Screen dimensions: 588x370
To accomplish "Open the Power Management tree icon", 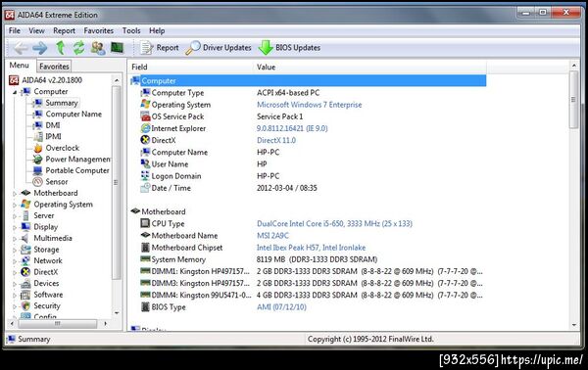I will click(37, 160).
